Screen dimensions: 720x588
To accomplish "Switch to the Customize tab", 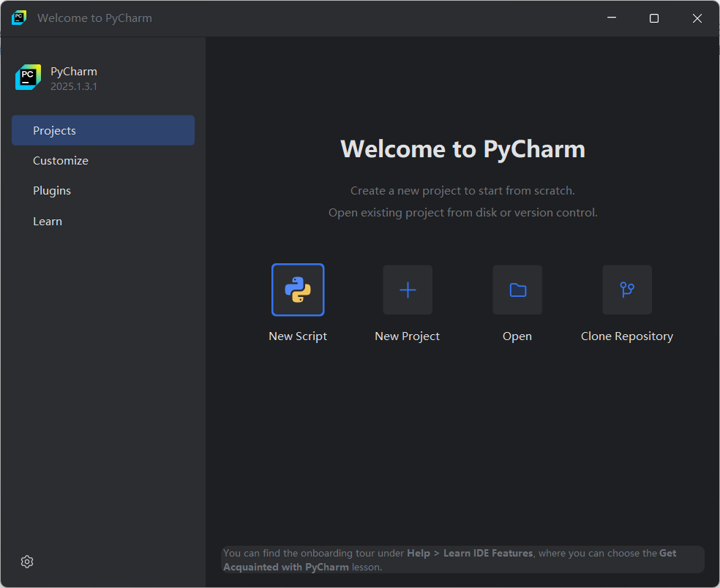I will pos(103,161).
